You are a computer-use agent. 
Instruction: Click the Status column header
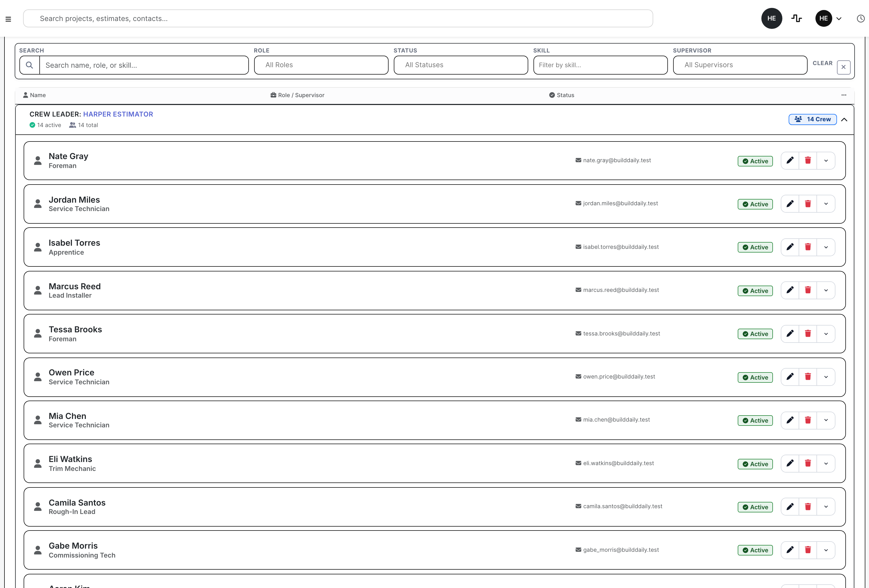pyautogui.click(x=561, y=95)
